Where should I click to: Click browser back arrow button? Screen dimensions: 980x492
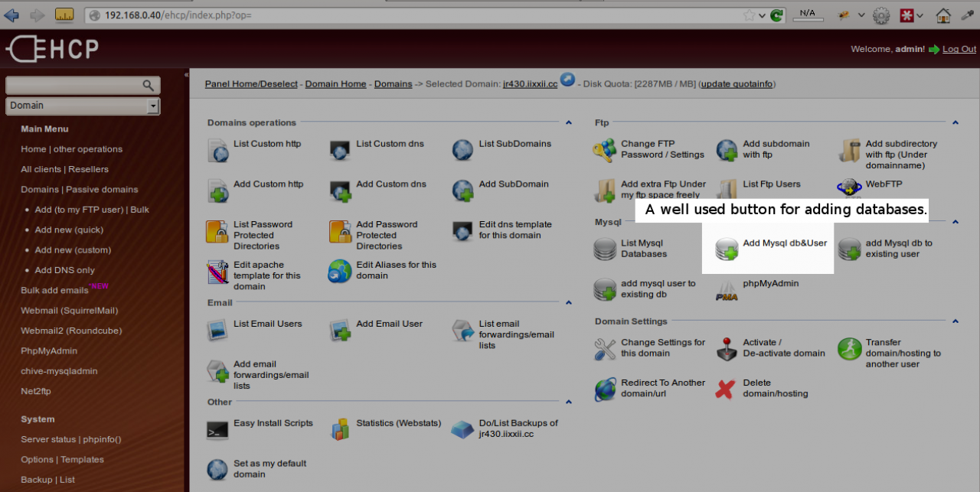12,15
